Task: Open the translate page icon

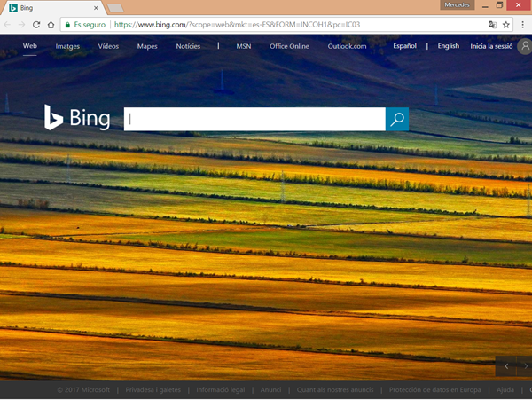Action: pos(492,25)
